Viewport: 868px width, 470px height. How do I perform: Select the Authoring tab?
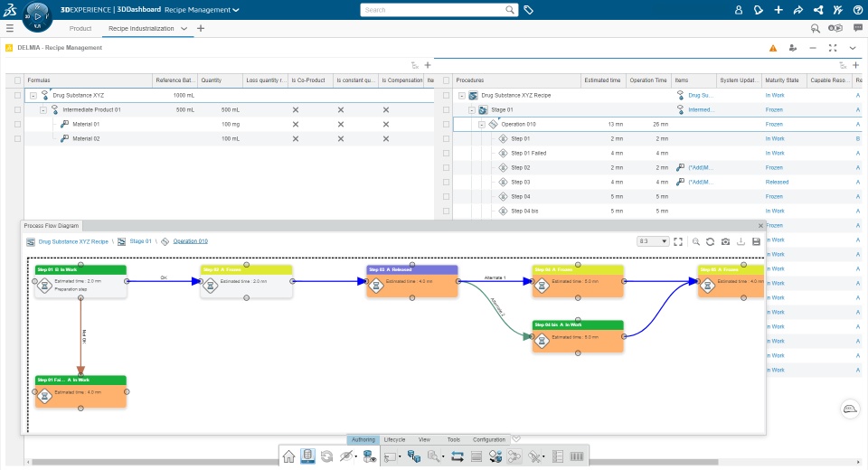point(363,439)
